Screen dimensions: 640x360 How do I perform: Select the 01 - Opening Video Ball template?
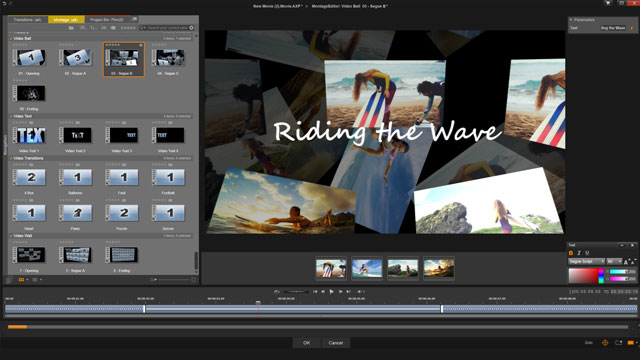(29, 58)
